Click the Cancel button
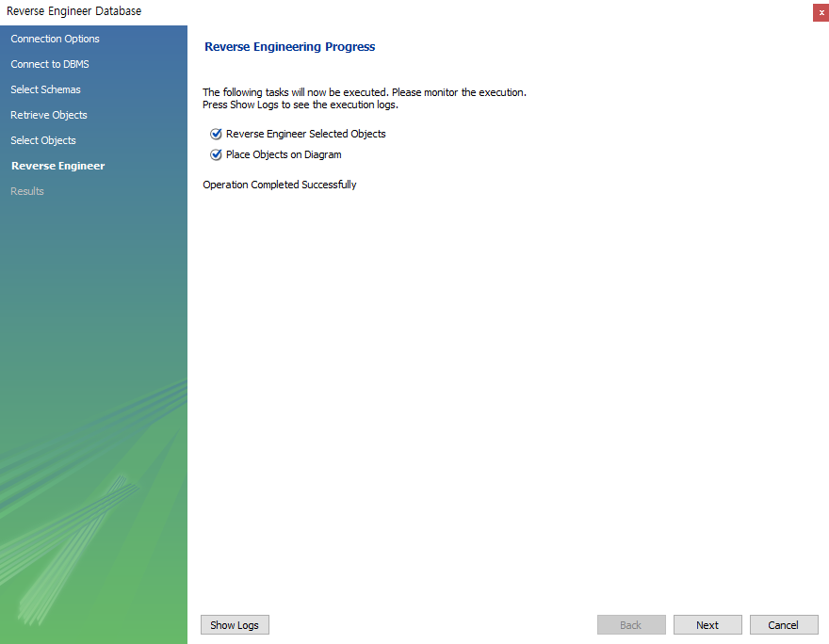Viewport: 829px width, 644px height. [784, 625]
